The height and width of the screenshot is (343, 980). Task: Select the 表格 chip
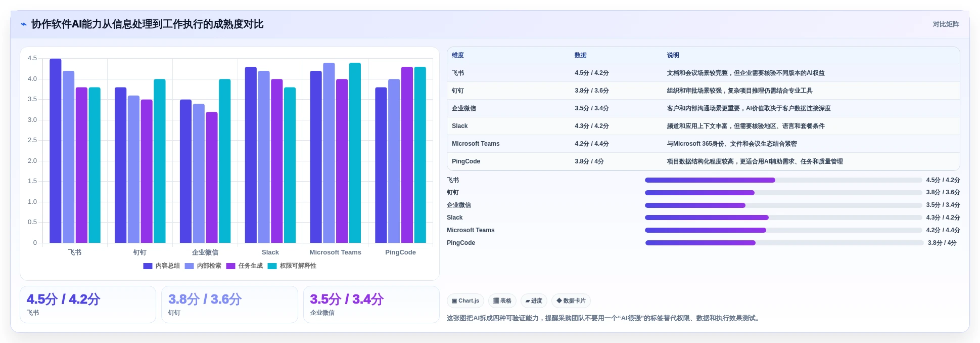point(502,301)
